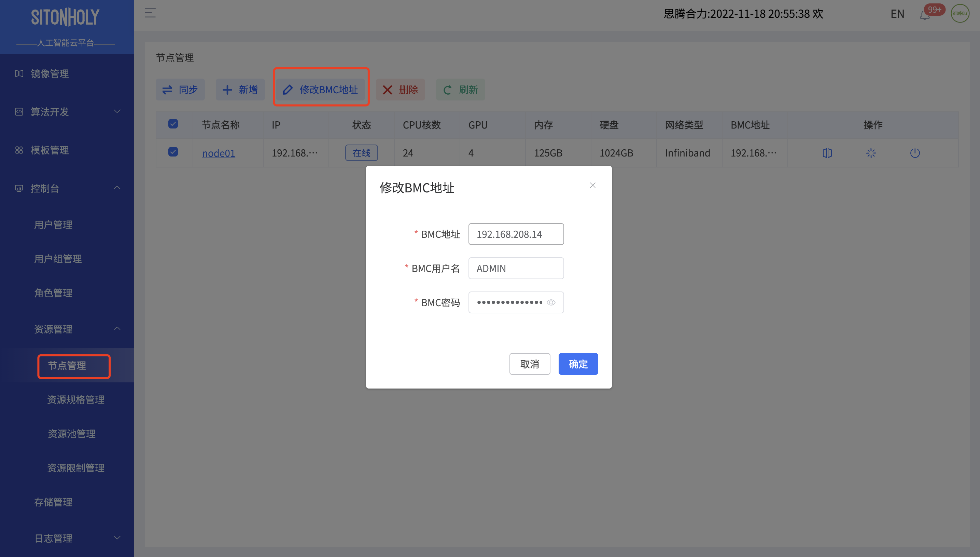Open notifications bell with 99+ badge
The width and height of the screenshot is (980, 557).
pos(925,15)
